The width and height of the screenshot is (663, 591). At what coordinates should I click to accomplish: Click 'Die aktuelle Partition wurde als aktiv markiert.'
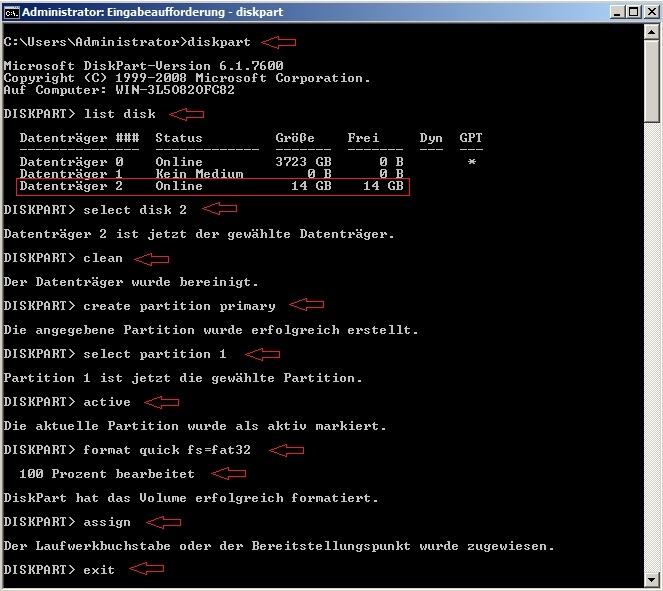click(x=195, y=426)
